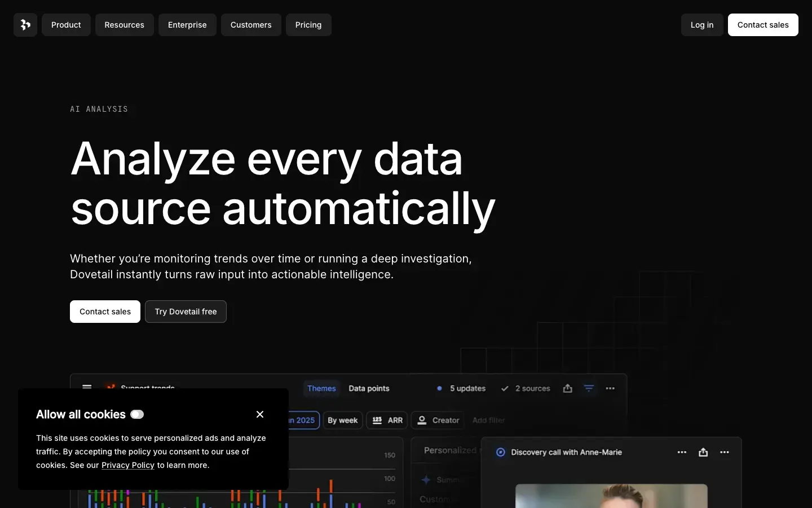The width and height of the screenshot is (812, 508).
Task: Play the Anne-Marie video thumbnail
Action: point(611,496)
